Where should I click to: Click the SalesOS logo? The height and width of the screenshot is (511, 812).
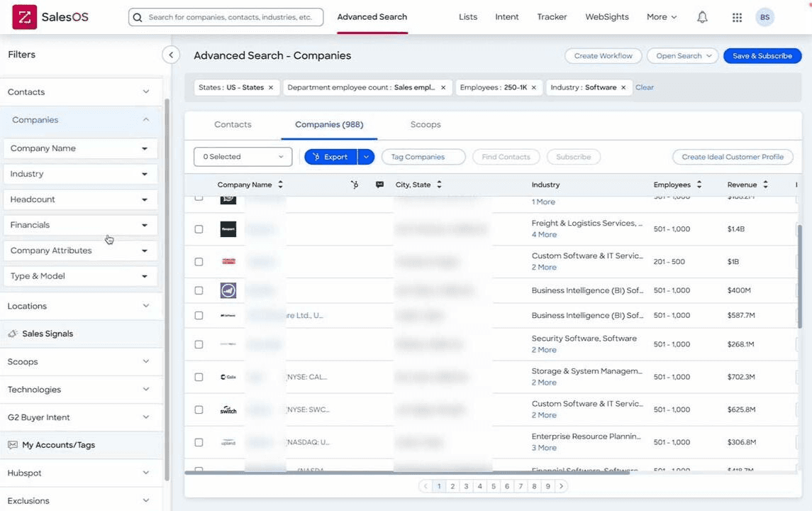coord(50,17)
